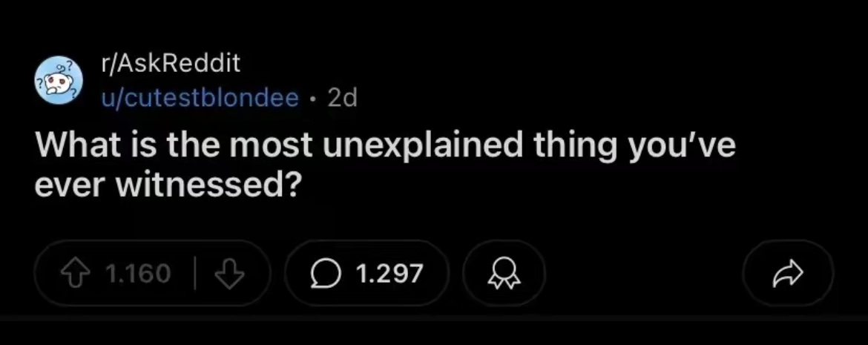Share the post with the arrow icon

(787, 274)
